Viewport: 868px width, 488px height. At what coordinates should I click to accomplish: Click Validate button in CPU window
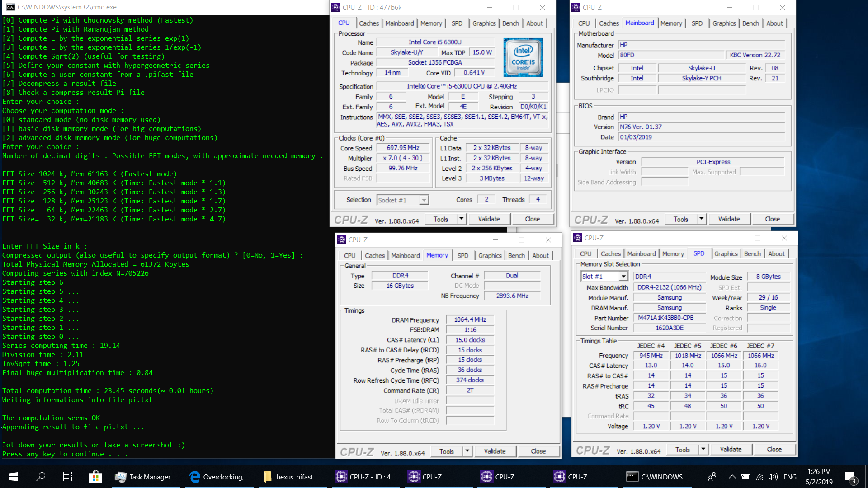(489, 219)
